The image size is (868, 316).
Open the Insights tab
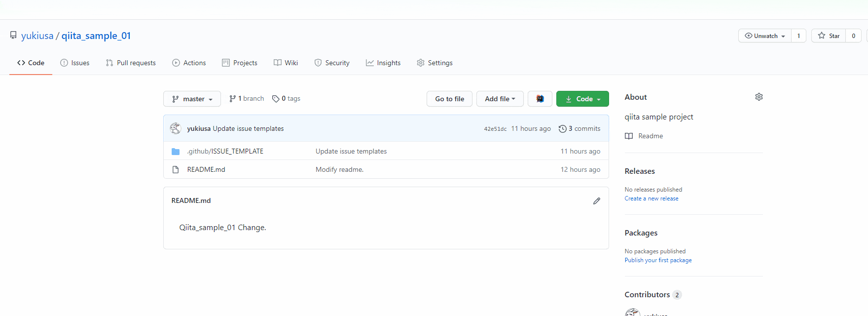pos(383,63)
